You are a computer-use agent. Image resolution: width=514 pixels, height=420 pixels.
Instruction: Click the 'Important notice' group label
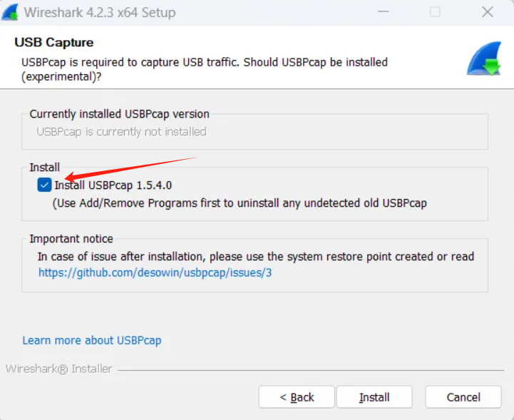pos(71,239)
